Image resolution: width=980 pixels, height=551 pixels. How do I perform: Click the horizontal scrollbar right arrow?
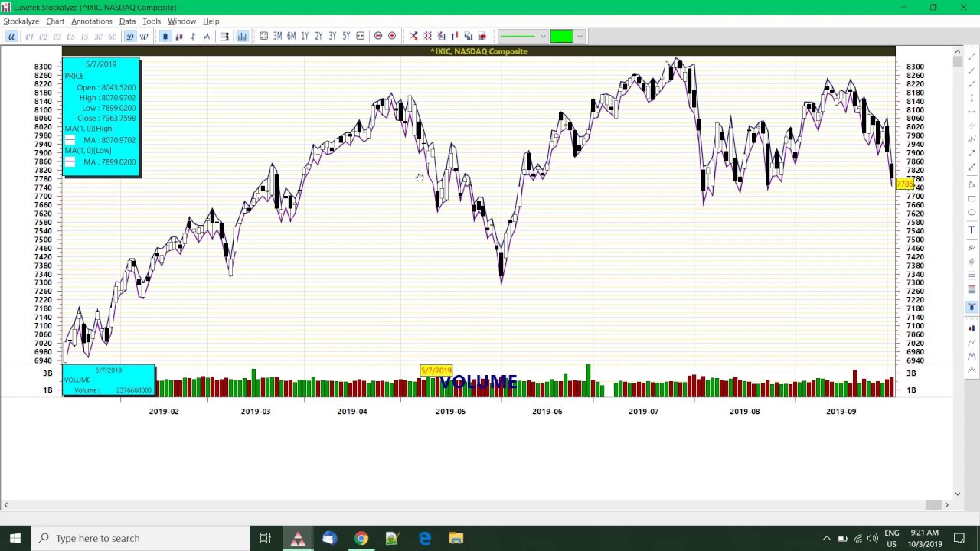(x=946, y=504)
